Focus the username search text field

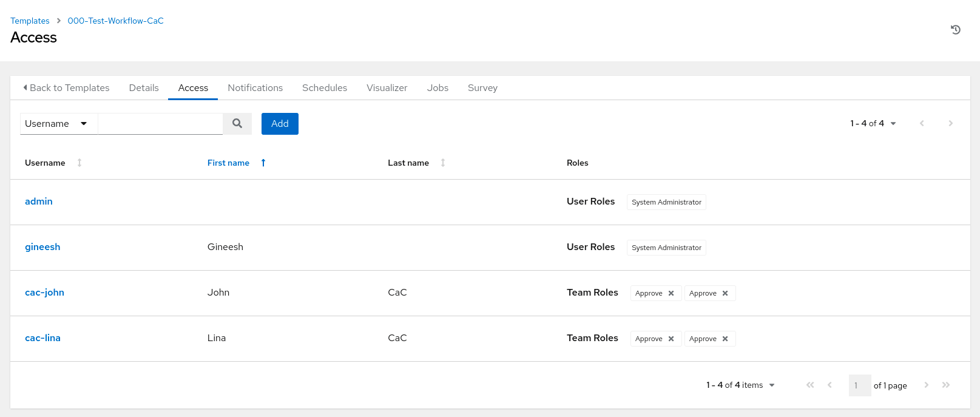(160, 124)
